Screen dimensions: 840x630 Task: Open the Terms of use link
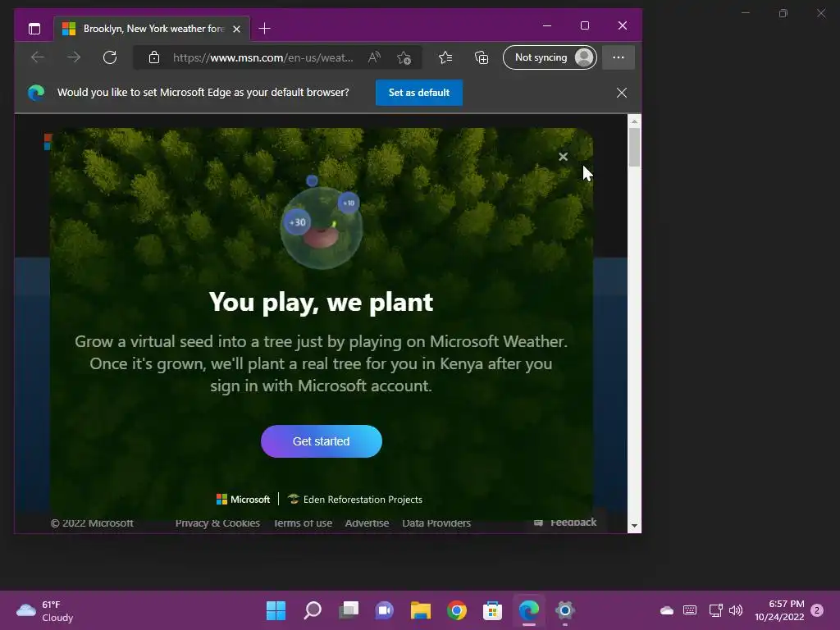click(303, 523)
